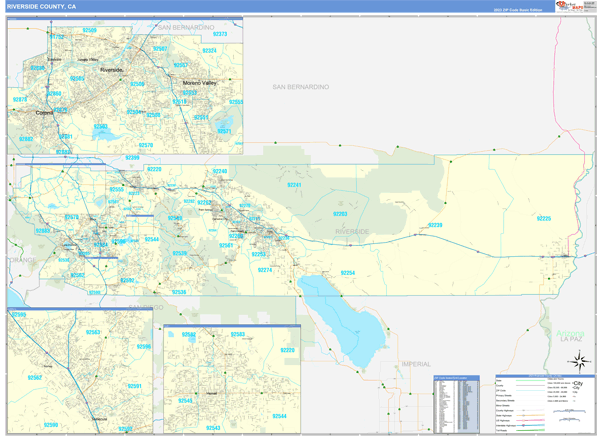Click ZIP code 92373 in top inset
600x436 pixels.
click(x=220, y=35)
